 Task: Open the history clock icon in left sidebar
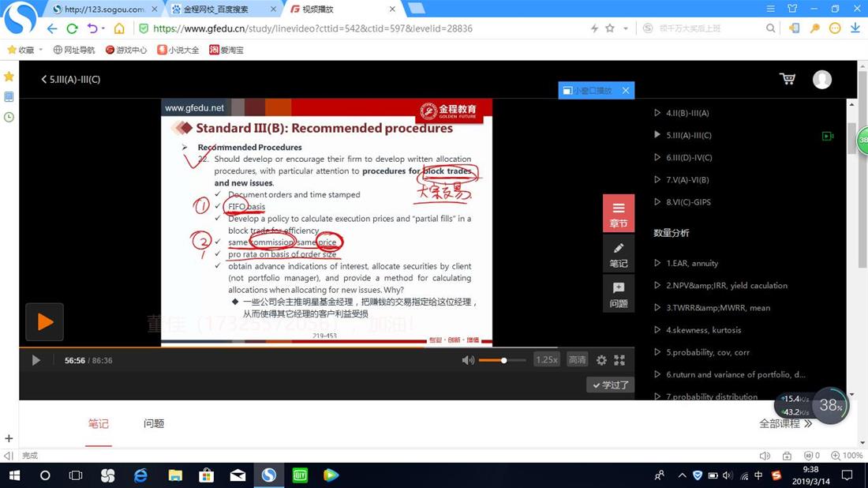(9, 118)
